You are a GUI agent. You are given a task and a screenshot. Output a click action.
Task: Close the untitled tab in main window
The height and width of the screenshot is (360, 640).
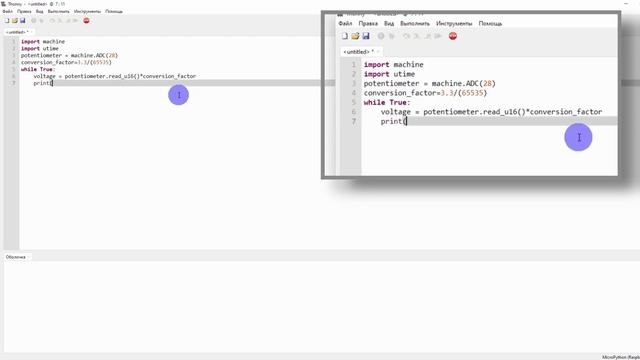[x=31, y=32]
